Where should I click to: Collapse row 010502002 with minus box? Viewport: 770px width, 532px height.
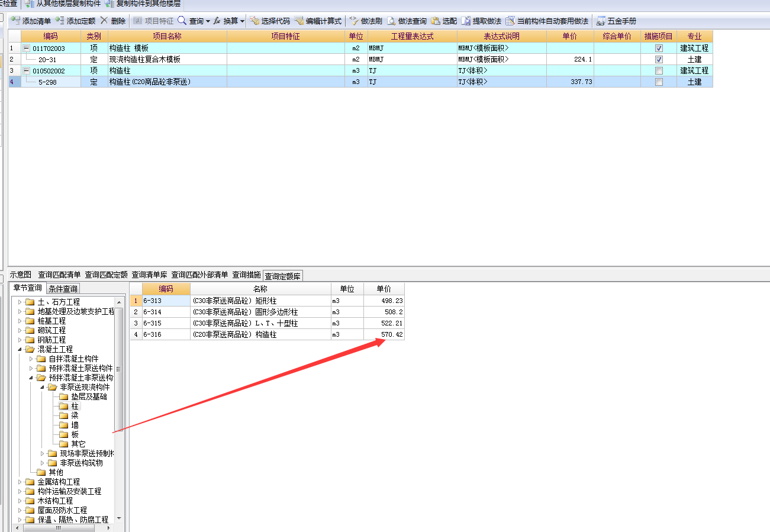[x=26, y=70]
